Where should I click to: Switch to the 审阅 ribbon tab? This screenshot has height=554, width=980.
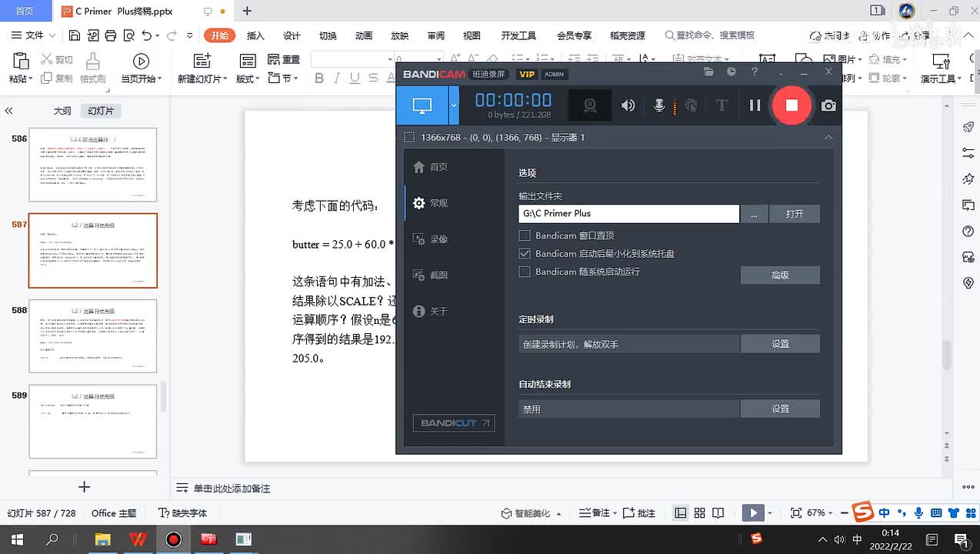pos(436,35)
